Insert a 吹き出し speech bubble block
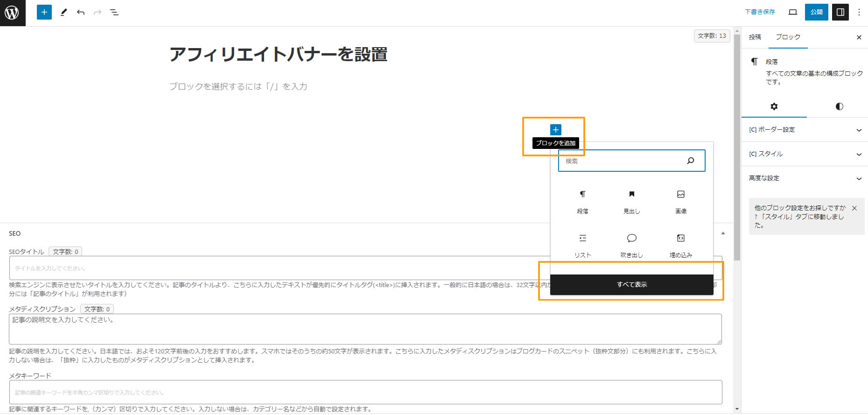This screenshot has width=868, height=415. tap(631, 246)
